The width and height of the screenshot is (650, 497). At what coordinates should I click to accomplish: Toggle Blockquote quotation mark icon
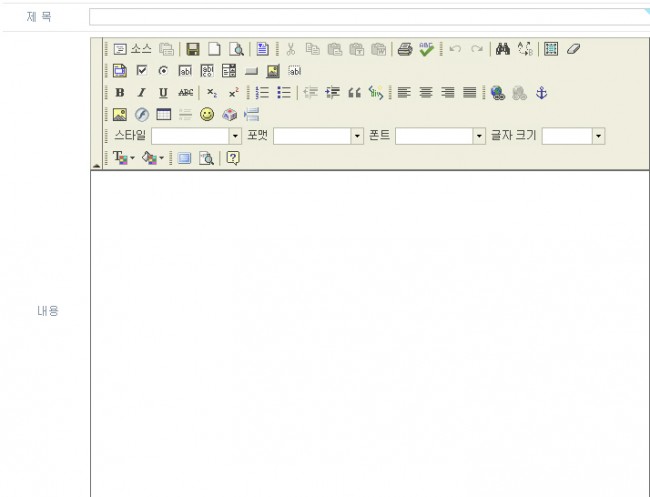(x=354, y=93)
